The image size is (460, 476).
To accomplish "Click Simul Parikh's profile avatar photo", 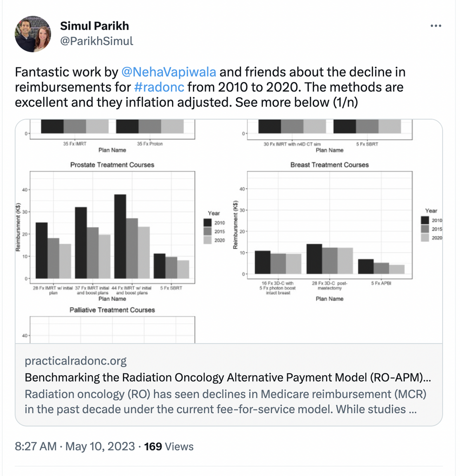I will coord(33,34).
